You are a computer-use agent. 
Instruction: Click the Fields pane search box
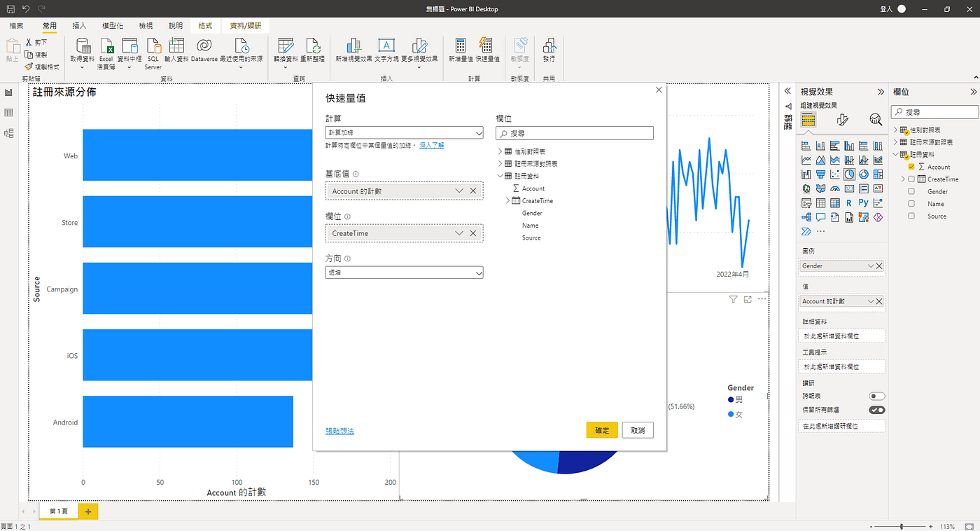[934, 112]
